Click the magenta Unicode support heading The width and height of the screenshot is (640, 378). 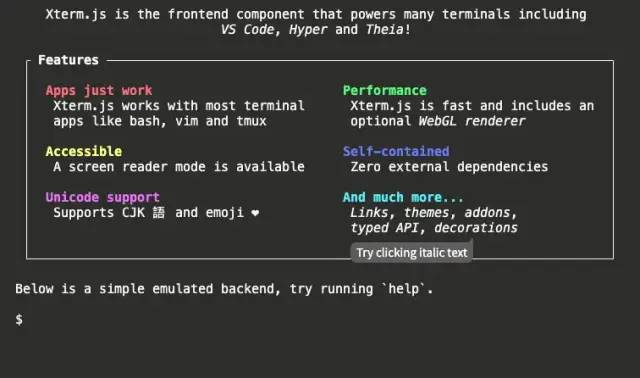coord(102,198)
